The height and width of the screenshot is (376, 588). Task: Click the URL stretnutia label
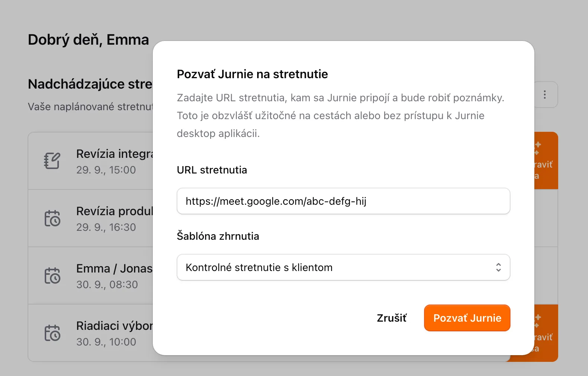(212, 170)
